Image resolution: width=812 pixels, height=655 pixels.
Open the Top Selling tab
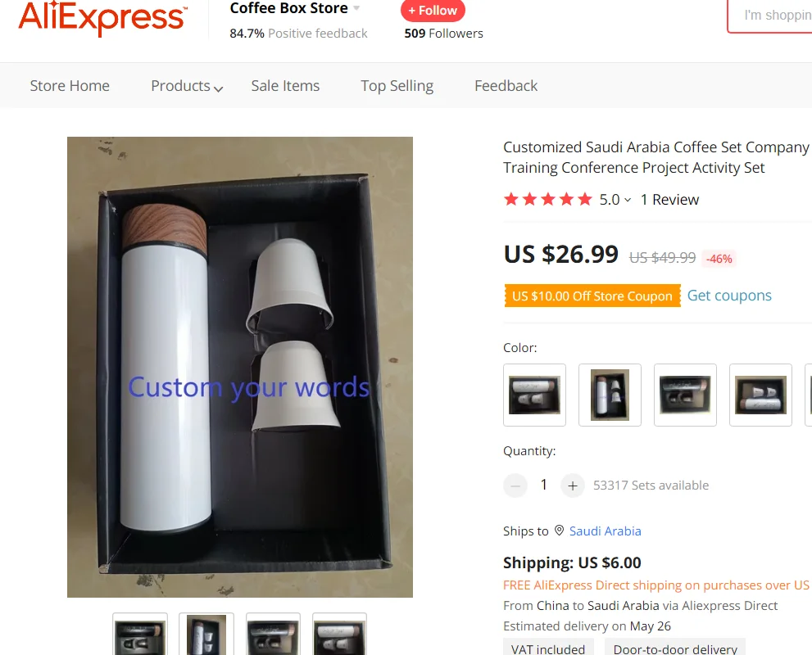pyautogui.click(x=397, y=86)
